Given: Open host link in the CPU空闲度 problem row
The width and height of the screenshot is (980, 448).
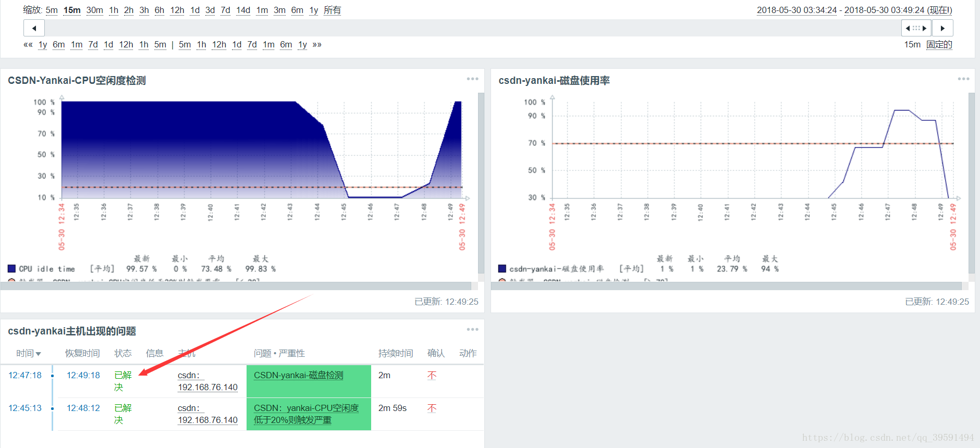Looking at the screenshot, I should click(207, 414).
